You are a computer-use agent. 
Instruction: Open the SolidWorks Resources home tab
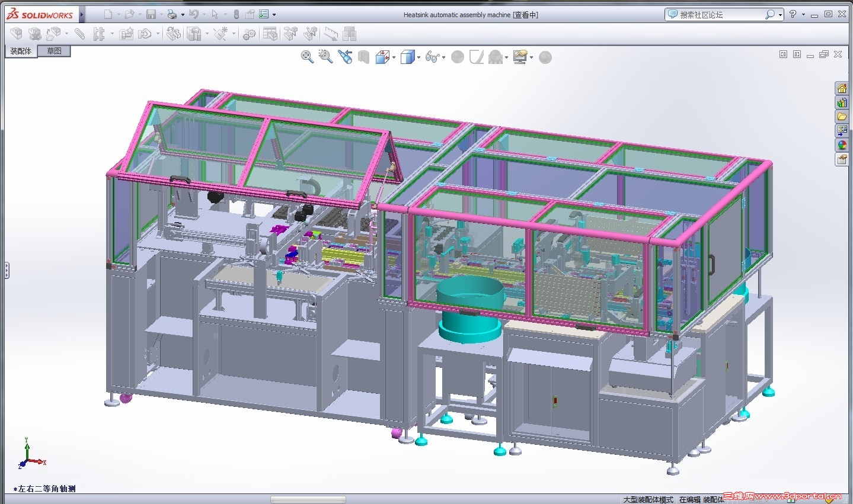tap(842, 88)
